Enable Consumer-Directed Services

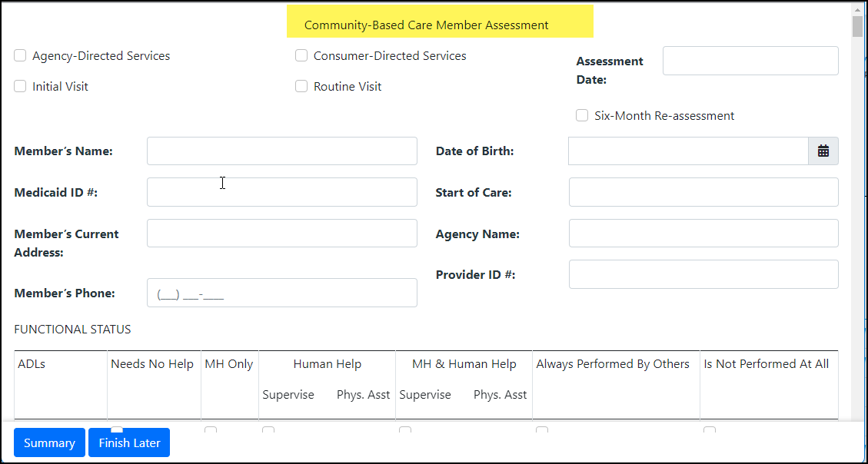[301, 55]
